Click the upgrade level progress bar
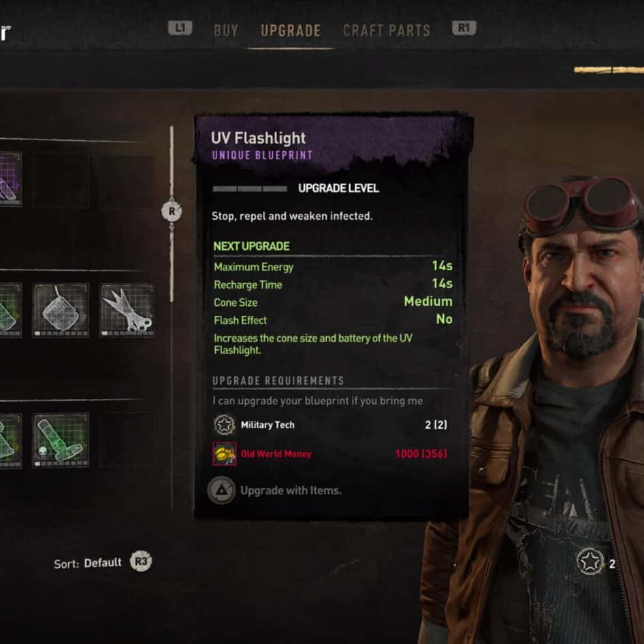Viewport: 644px width, 644px height. (250, 189)
